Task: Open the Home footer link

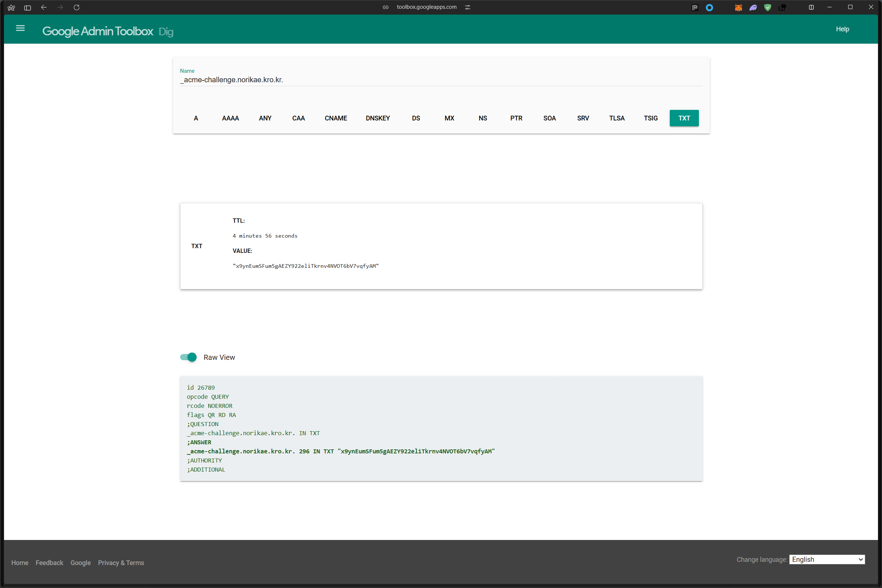Action: 20,563
